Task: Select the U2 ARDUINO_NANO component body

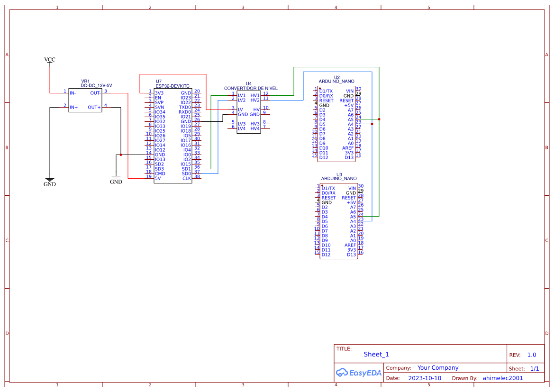Action: (336, 124)
